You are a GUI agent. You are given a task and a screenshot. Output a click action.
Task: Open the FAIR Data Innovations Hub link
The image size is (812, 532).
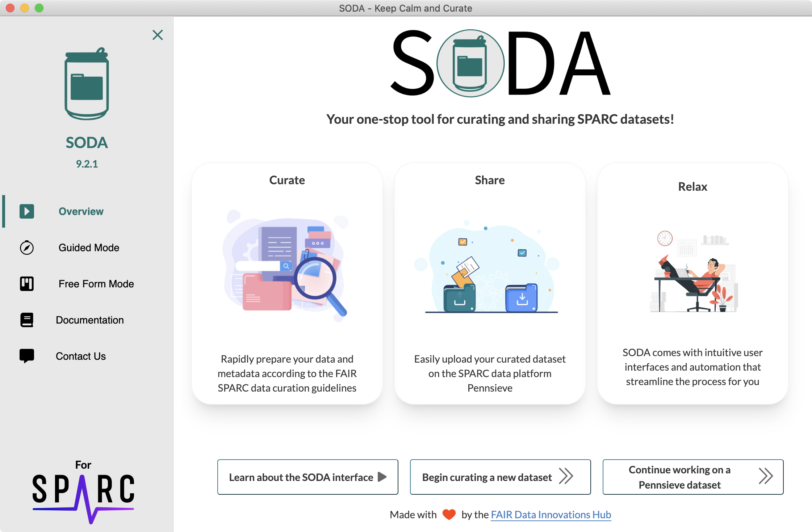point(551,515)
